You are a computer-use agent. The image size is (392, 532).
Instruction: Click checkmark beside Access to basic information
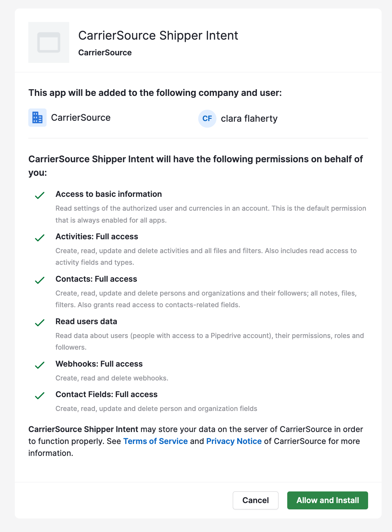tap(40, 195)
